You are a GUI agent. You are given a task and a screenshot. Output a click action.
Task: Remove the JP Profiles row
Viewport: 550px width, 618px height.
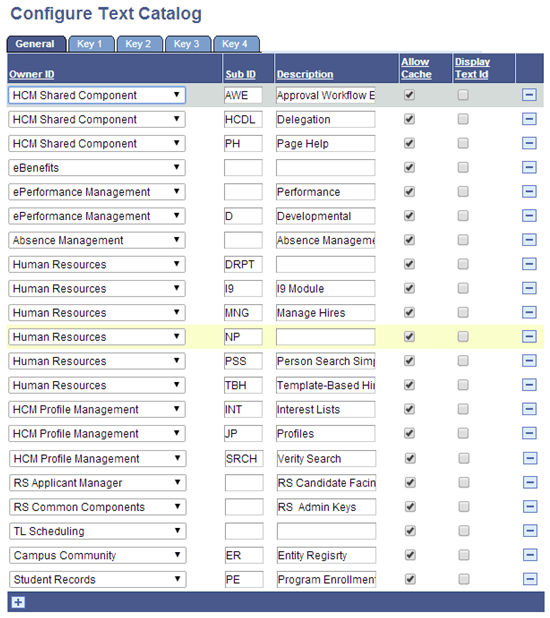click(x=529, y=433)
